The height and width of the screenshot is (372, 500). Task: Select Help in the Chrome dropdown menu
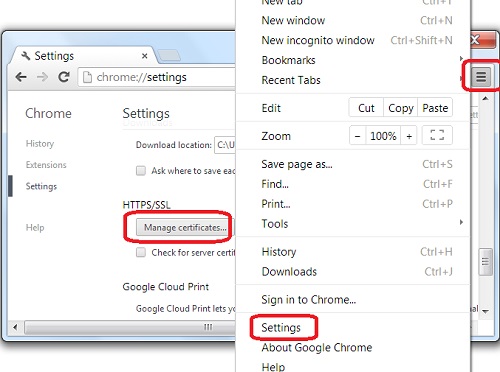[353, 366]
